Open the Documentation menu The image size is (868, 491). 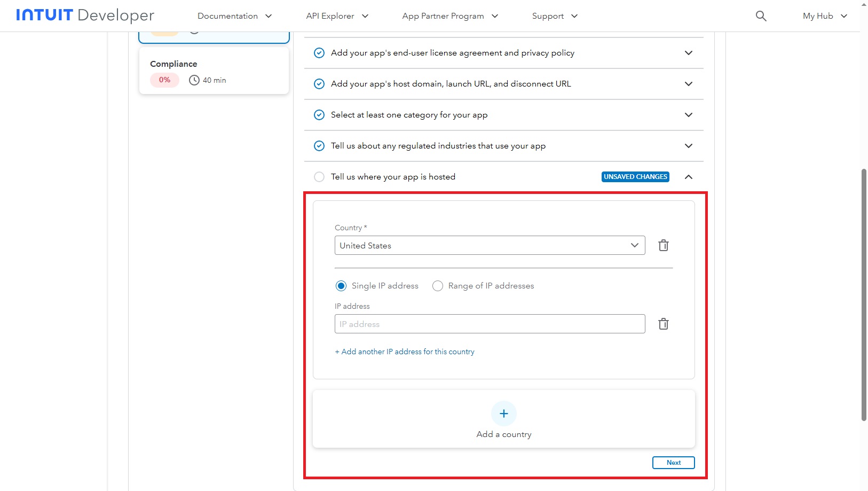tap(234, 16)
